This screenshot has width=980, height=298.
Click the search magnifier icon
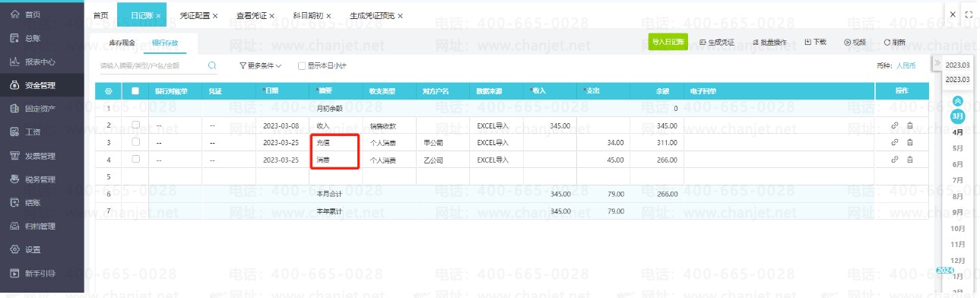click(212, 66)
